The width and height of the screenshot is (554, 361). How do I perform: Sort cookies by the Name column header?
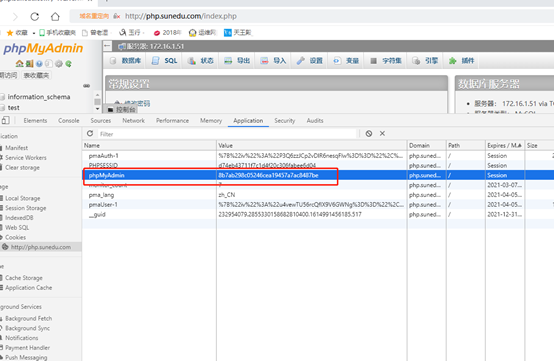tap(149, 146)
